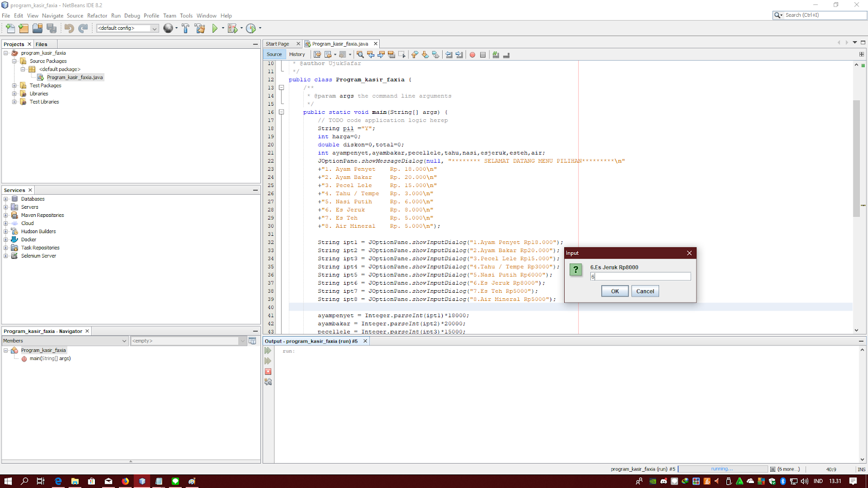868x488 pixels.
Task: Click the Undo arrow icon
Action: pyautogui.click(x=69, y=28)
